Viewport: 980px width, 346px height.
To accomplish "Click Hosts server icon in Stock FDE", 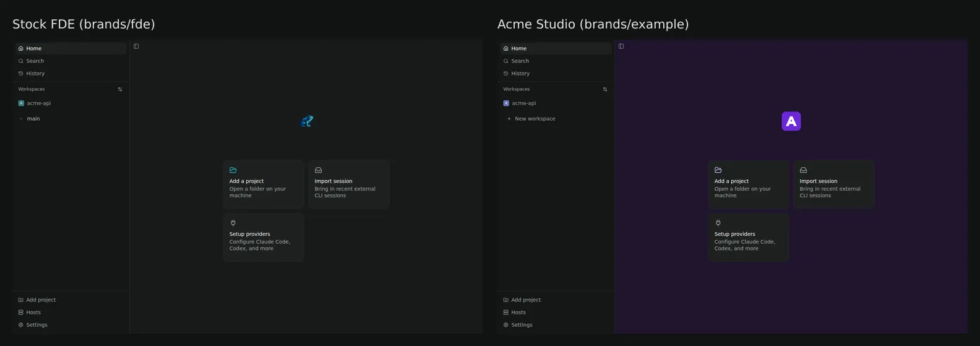I will [x=21, y=312].
